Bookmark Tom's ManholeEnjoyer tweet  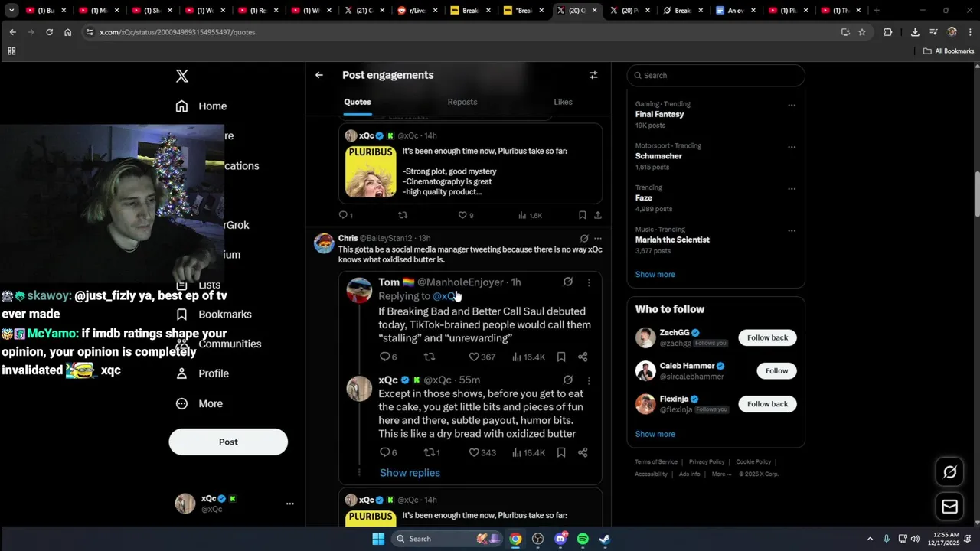[561, 357]
